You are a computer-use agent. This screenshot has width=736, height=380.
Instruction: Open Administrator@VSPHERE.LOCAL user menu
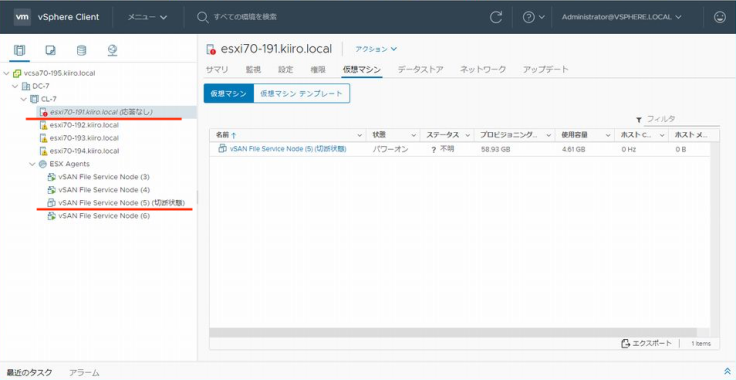[x=621, y=17]
